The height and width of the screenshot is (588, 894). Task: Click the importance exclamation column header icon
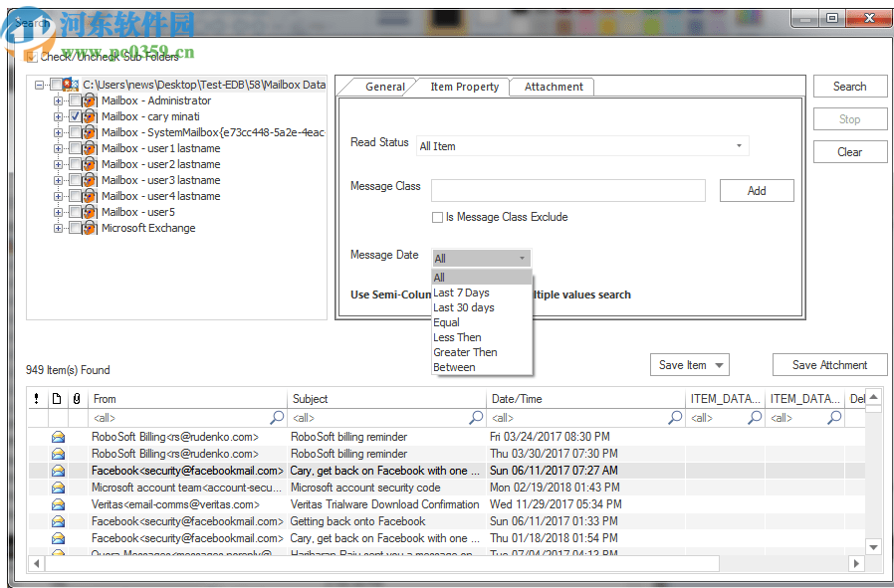[x=37, y=398]
